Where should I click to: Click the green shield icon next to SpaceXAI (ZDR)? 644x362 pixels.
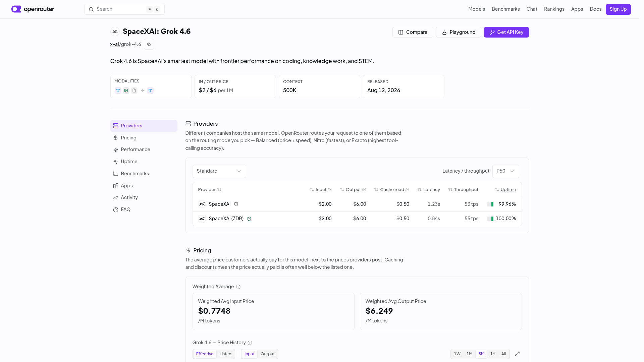click(249, 219)
